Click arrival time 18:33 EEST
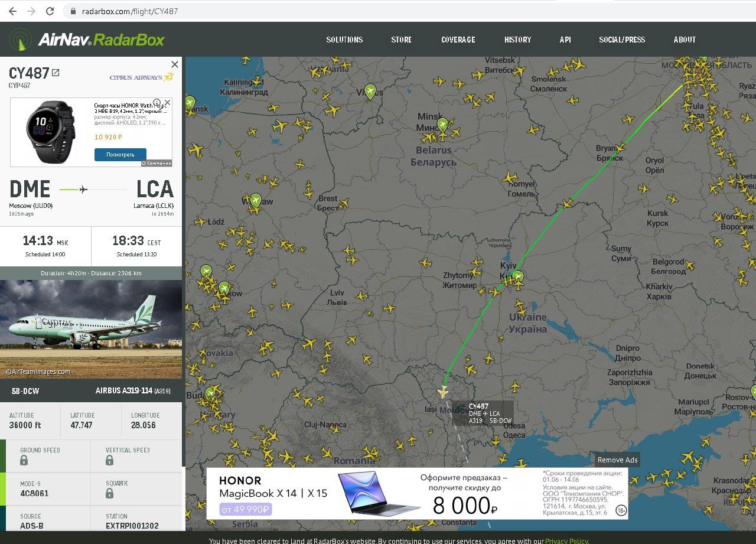This screenshot has height=544, width=756. click(x=136, y=241)
